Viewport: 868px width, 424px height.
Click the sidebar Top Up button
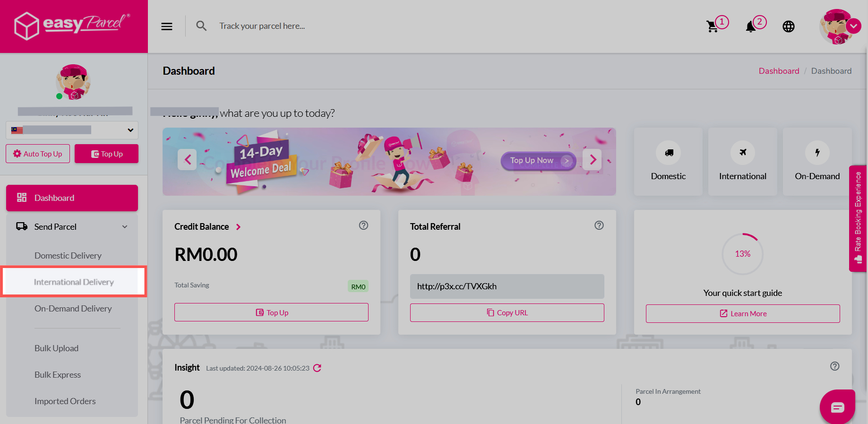coord(107,154)
